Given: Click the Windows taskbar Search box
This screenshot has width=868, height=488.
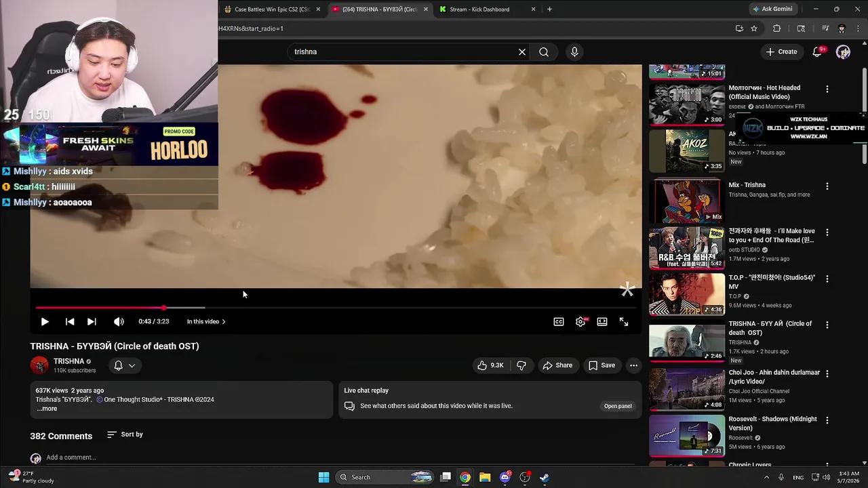Looking at the screenshot, I should coord(385,477).
